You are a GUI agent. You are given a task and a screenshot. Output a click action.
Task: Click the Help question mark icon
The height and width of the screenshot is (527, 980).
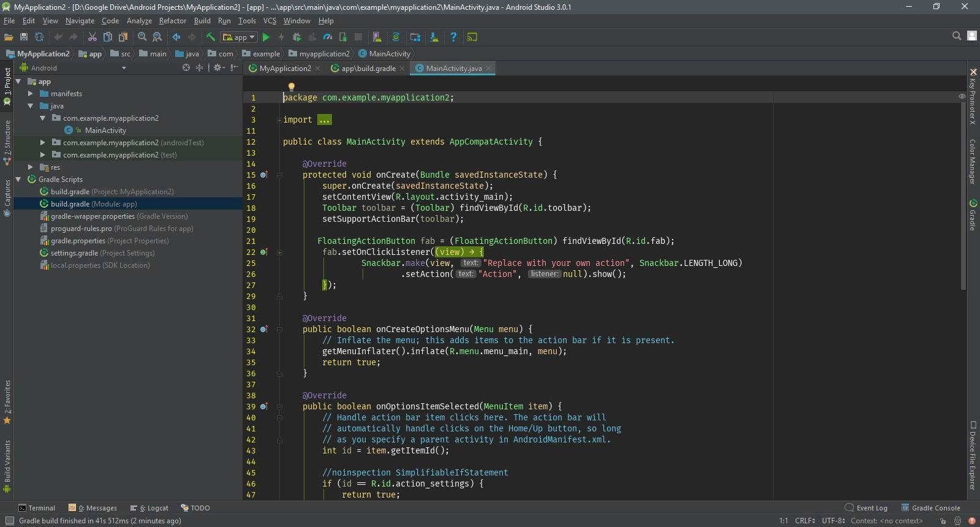(453, 37)
